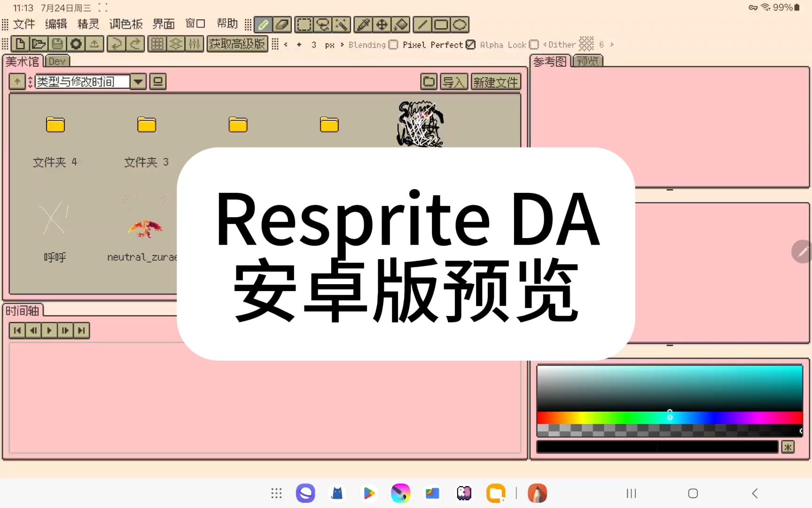The width and height of the screenshot is (812, 508).
Task: Open the 调色板 menu
Action: coord(126,24)
